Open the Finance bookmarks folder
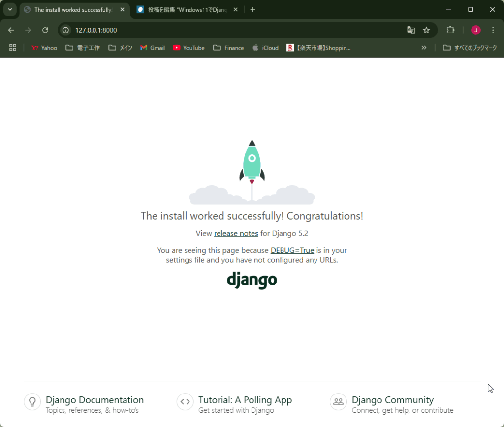Viewport: 504px width, 427px height. click(228, 48)
